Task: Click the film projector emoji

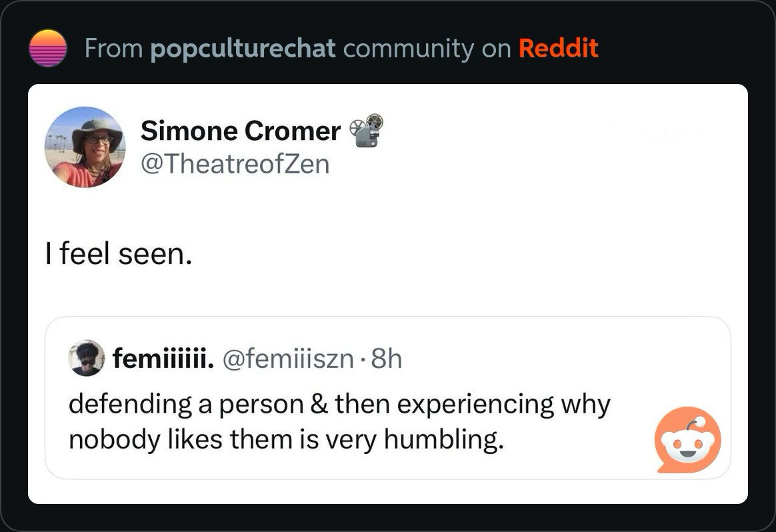Action: click(x=367, y=130)
